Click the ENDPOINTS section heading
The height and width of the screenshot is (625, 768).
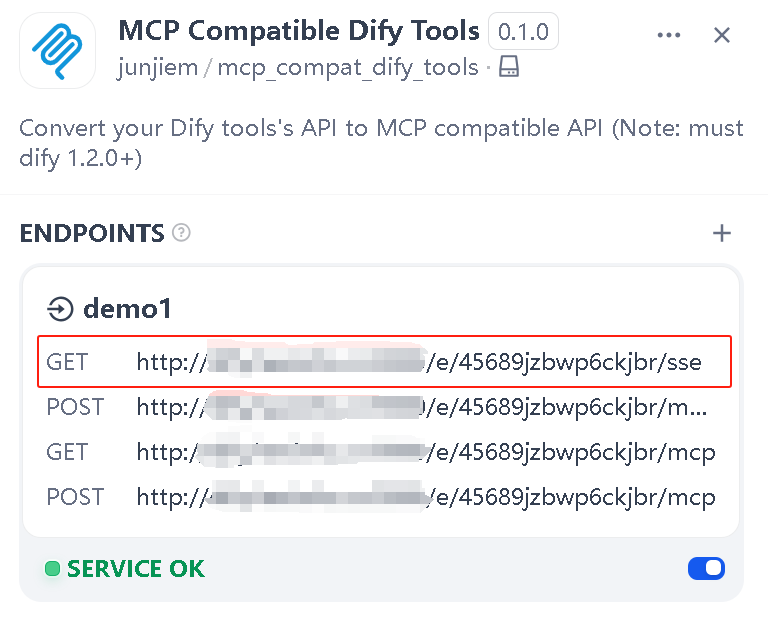92,234
